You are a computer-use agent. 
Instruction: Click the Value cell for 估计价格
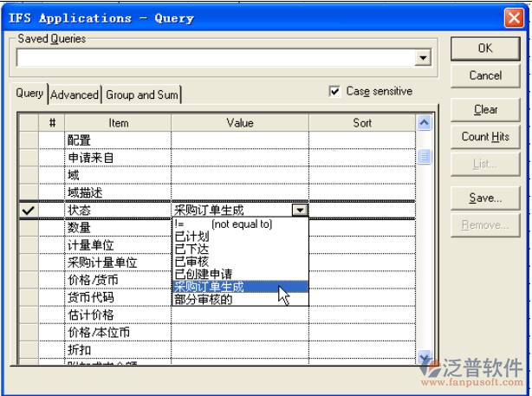[240, 315]
